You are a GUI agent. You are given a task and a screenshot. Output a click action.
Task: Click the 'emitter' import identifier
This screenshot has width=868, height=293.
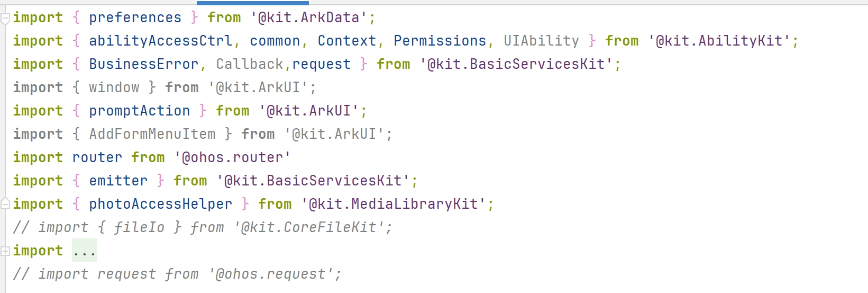pos(118,181)
